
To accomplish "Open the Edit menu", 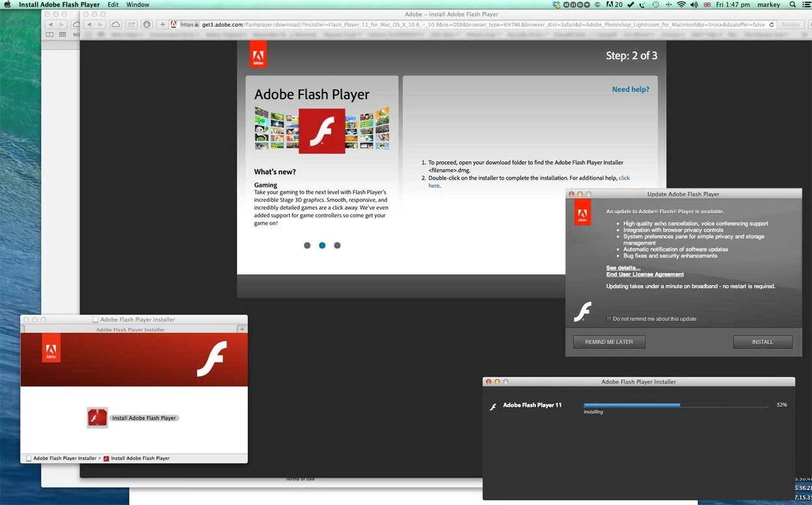I will 113,5.
